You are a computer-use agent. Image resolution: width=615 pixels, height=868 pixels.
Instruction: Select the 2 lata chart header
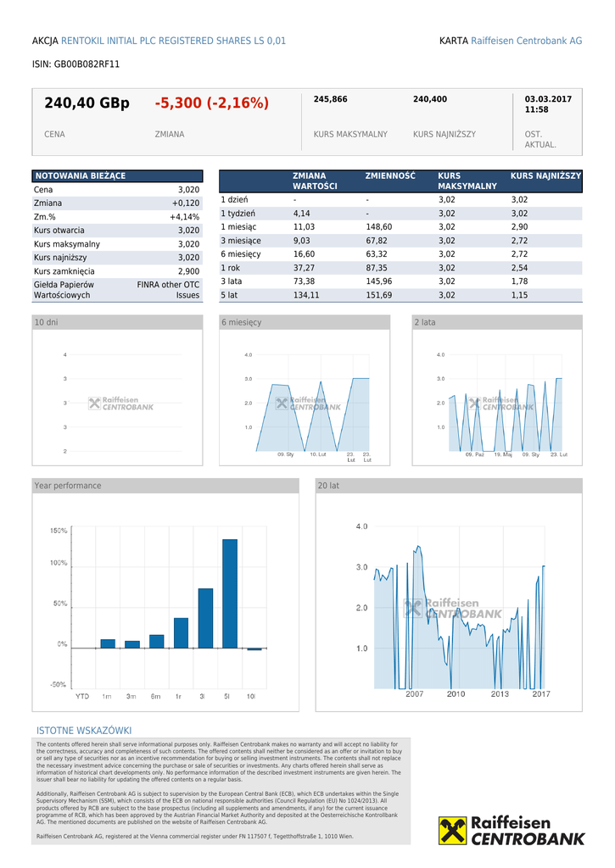[497, 322]
